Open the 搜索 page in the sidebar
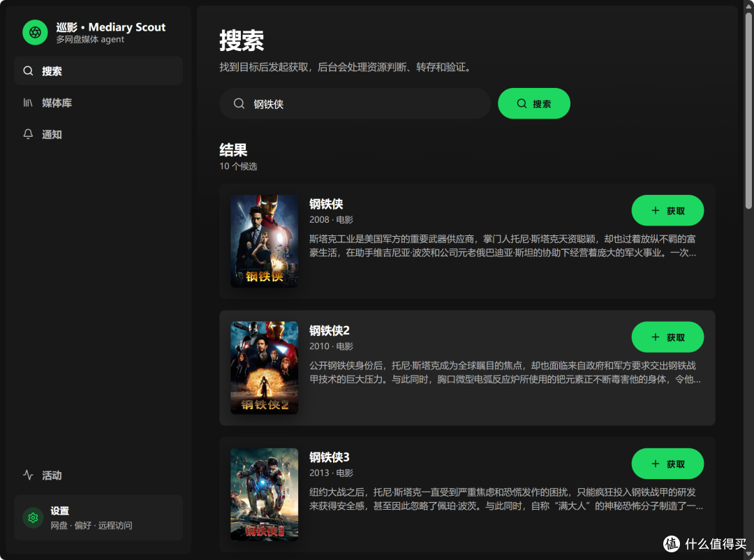Image resolution: width=754 pixels, height=560 pixels. click(98, 71)
